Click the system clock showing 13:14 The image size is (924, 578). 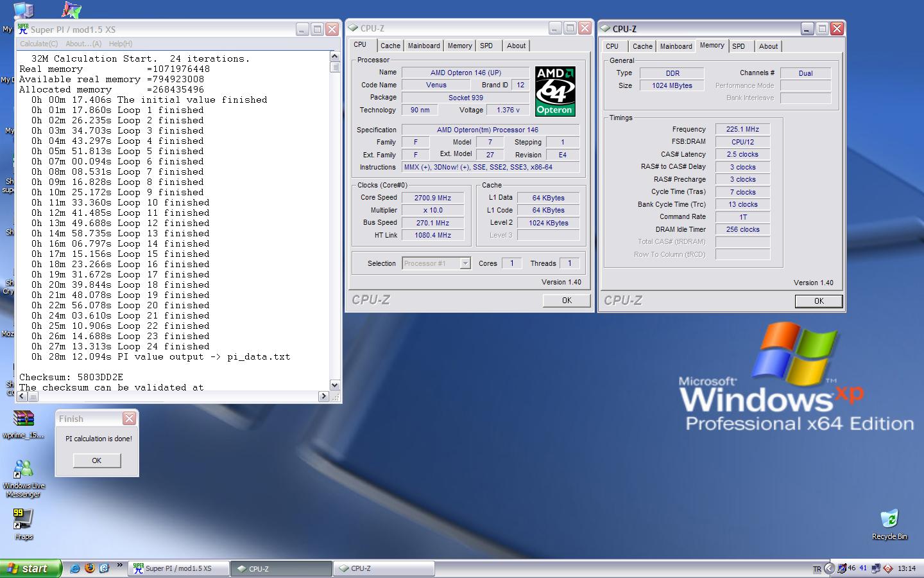pyautogui.click(x=907, y=568)
